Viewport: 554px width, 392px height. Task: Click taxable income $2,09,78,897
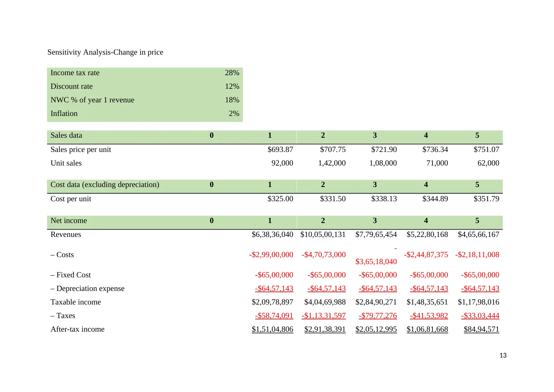coord(272,302)
